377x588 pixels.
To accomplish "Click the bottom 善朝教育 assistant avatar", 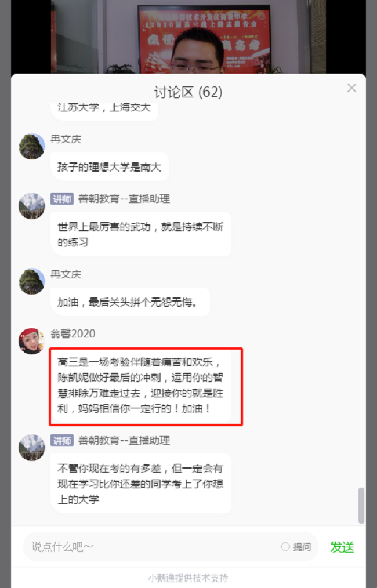I will coord(32,447).
